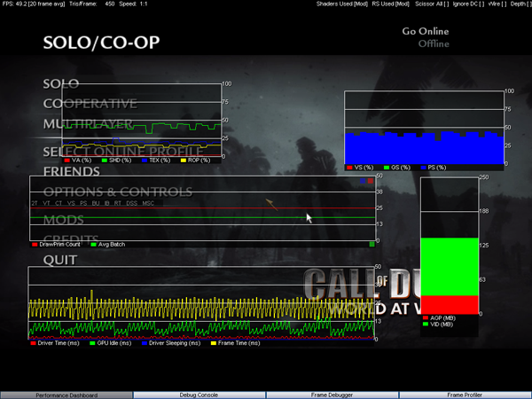Click the small red square in batch graph corner

[x=371, y=181]
